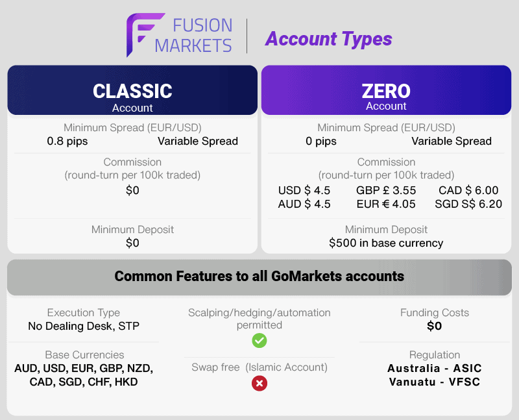
Task: Click No Dealing Desk, STP execution type
Action: pyautogui.click(x=84, y=326)
